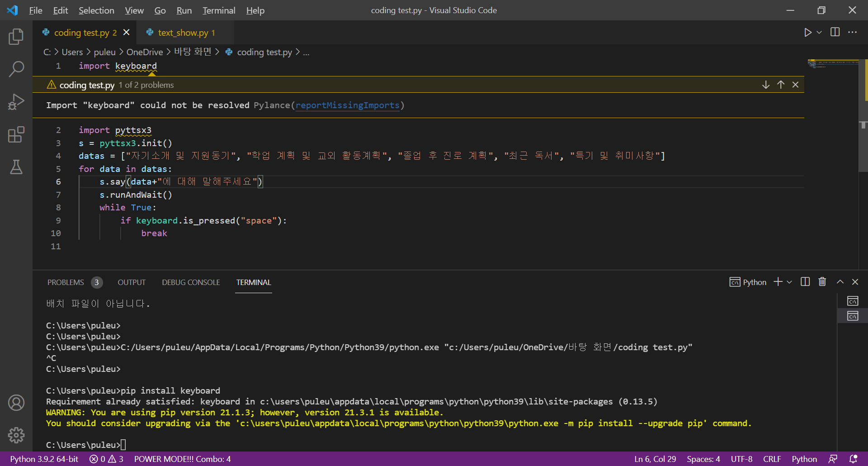Go to previous problem arrow
Image resolution: width=868 pixels, height=466 pixels.
coord(781,85)
